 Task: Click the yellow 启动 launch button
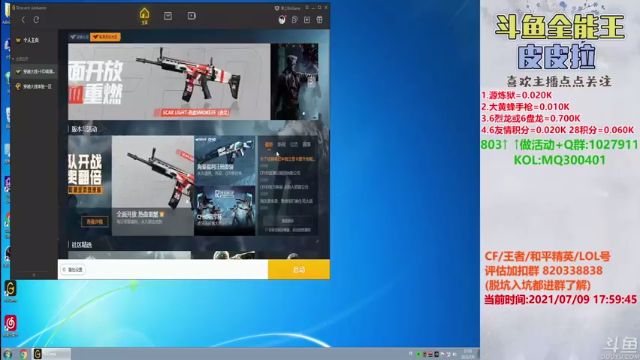click(x=299, y=269)
